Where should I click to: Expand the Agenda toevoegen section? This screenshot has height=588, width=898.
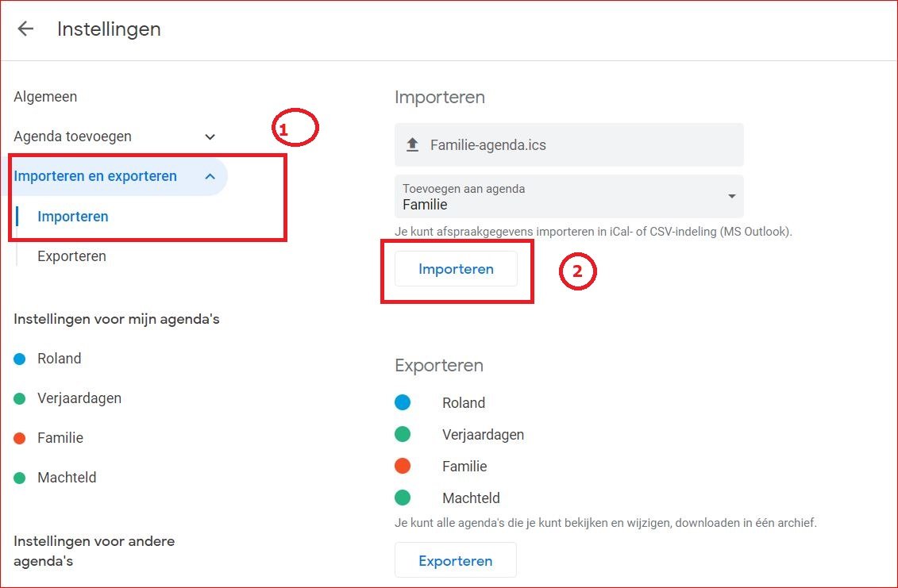point(210,136)
